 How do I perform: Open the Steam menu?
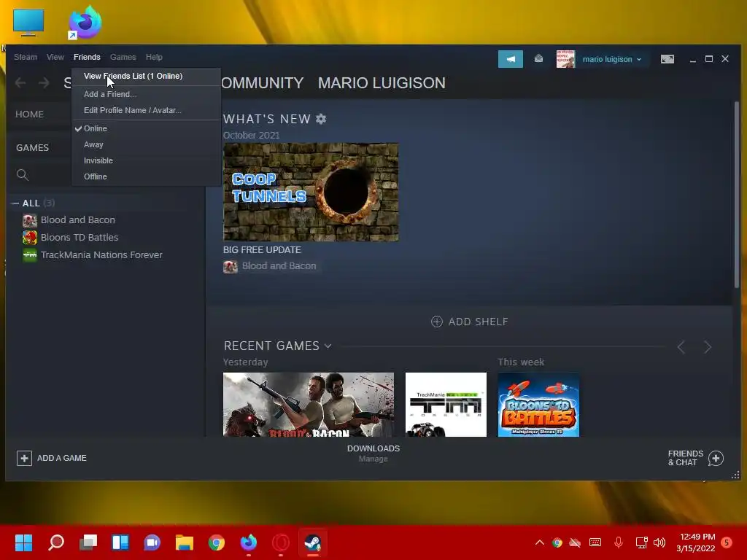click(26, 57)
